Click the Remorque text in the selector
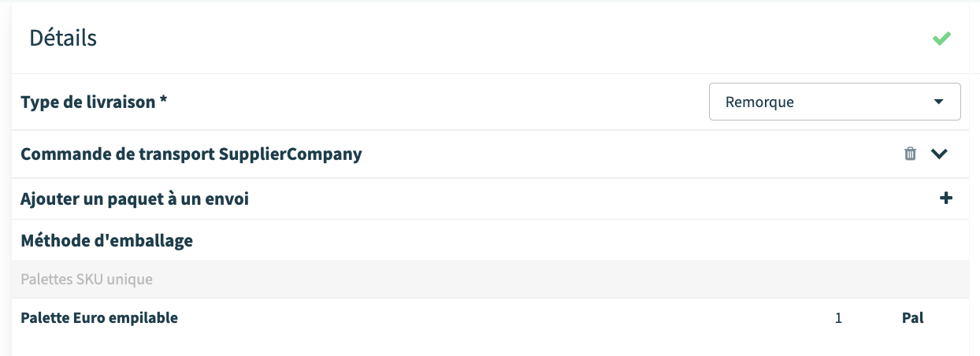The width and height of the screenshot is (980, 356). pos(759,102)
